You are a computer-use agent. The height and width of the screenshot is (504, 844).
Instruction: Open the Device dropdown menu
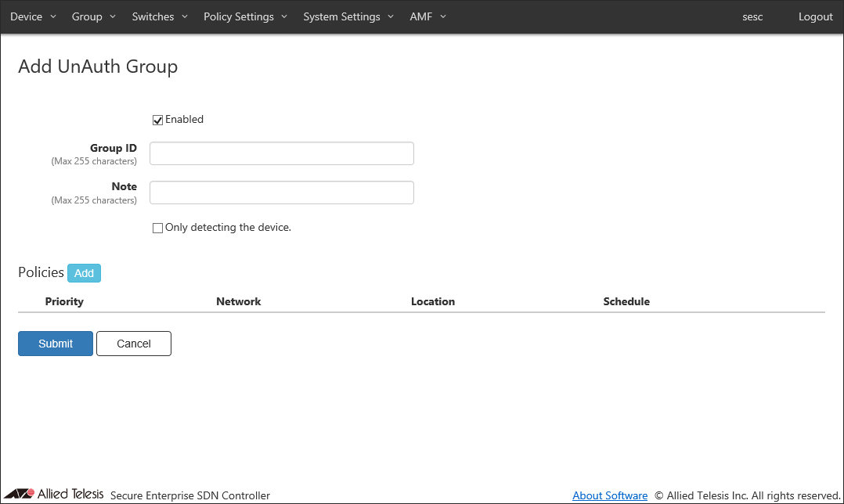pyautogui.click(x=33, y=16)
